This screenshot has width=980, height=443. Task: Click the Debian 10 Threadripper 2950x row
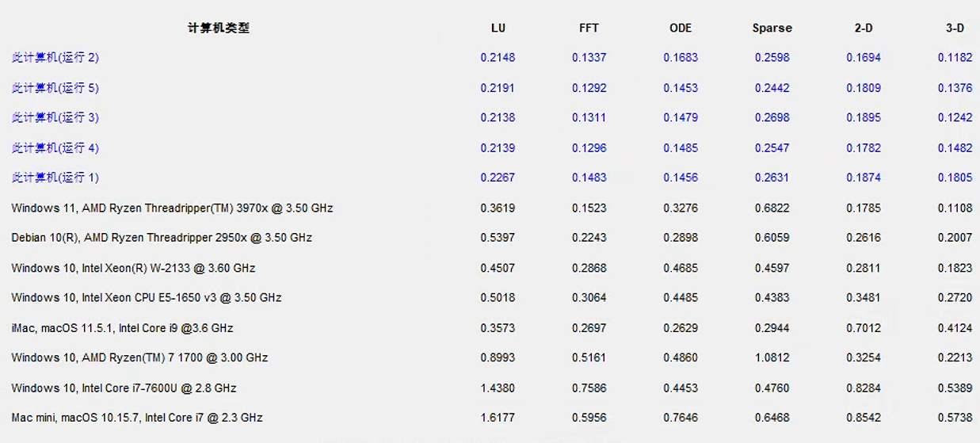[162, 238]
